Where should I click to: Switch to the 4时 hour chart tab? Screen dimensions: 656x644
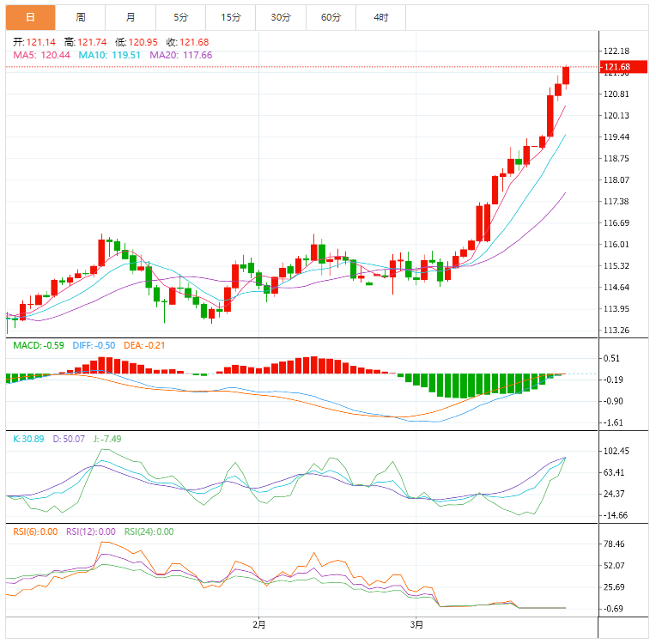(380, 17)
